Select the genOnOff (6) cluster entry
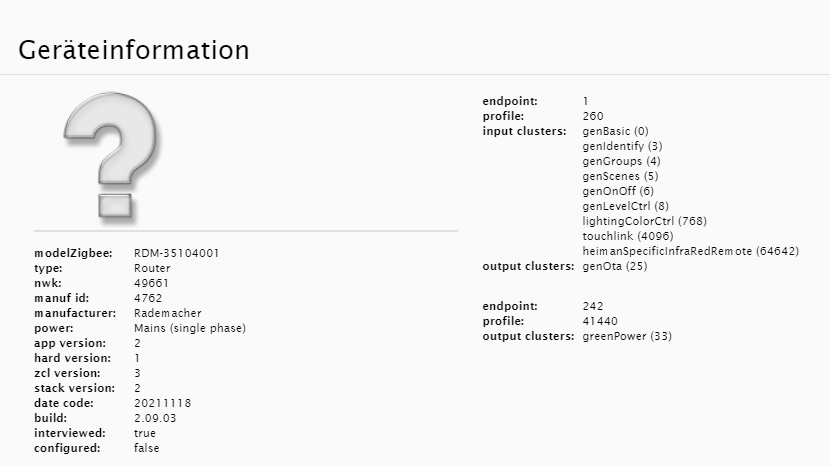The width and height of the screenshot is (830, 466). pos(617,191)
